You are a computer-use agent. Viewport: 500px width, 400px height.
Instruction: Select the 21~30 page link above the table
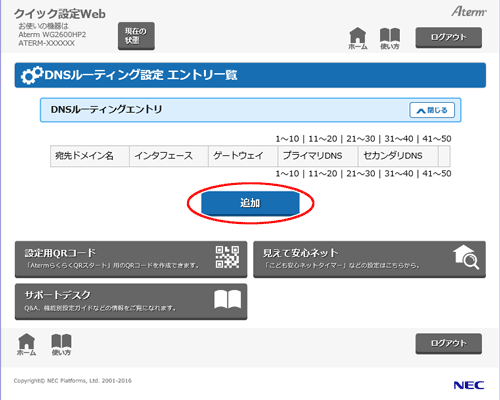(x=361, y=139)
